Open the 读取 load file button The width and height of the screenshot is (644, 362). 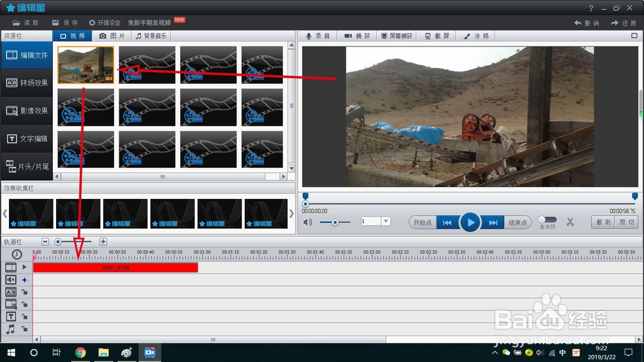(x=26, y=23)
